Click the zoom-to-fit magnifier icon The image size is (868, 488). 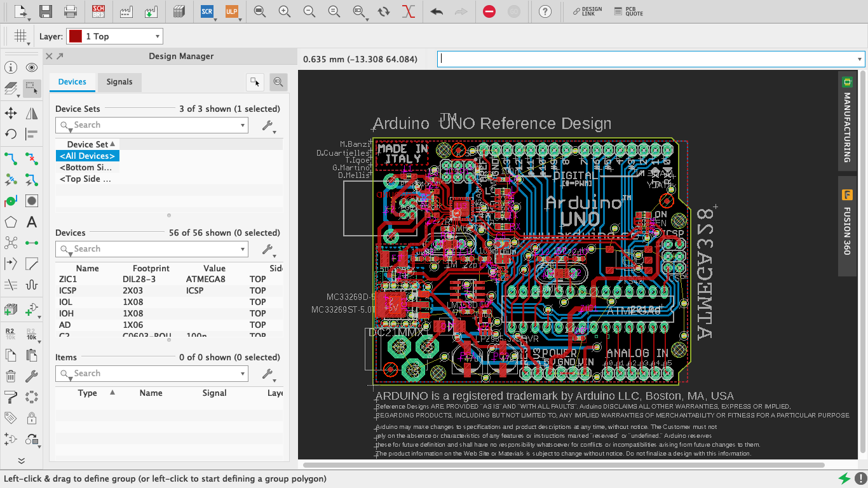tap(260, 11)
